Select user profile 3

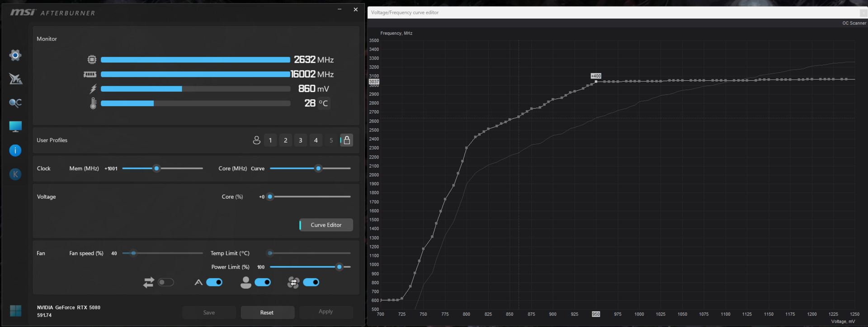coord(301,140)
